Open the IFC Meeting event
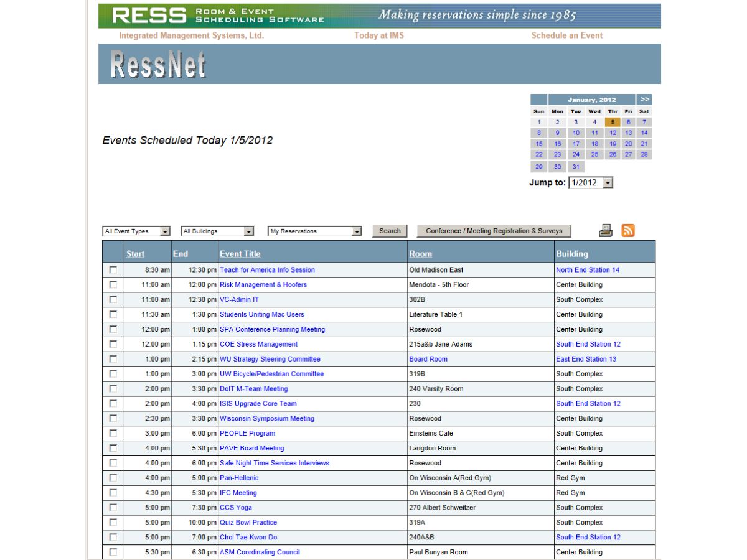Image resolution: width=747 pixels, height=560 pixels. [238, 493]
